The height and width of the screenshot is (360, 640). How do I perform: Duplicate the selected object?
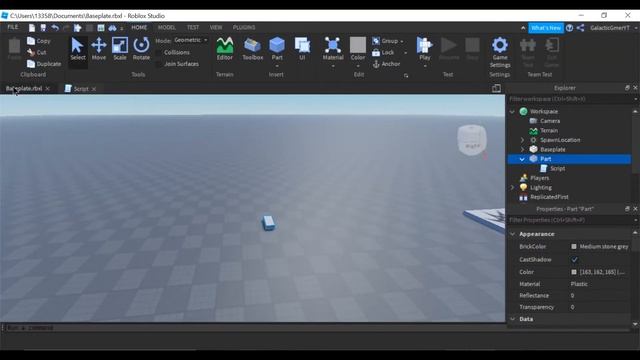pos(44,64)
